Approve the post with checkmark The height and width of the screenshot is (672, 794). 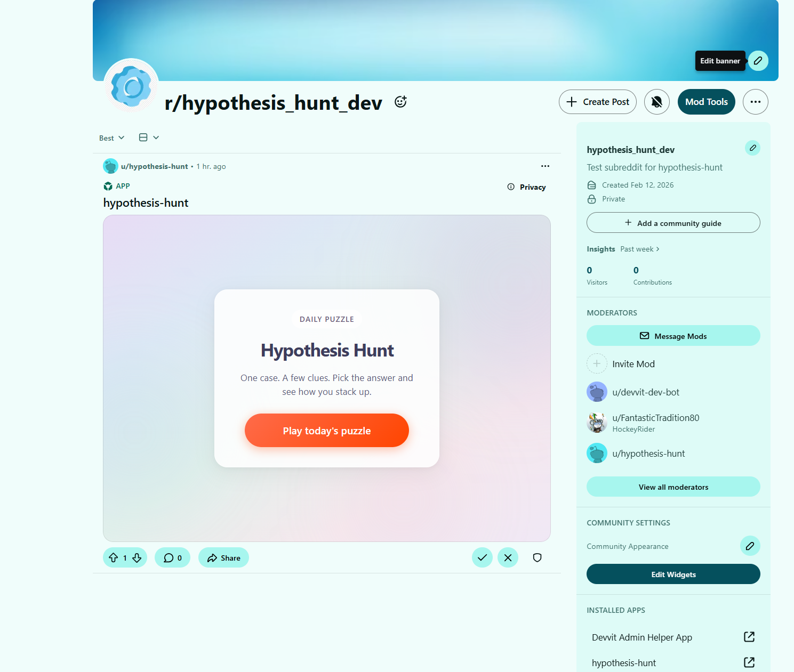pyautogui.click(x=482, y=557)
